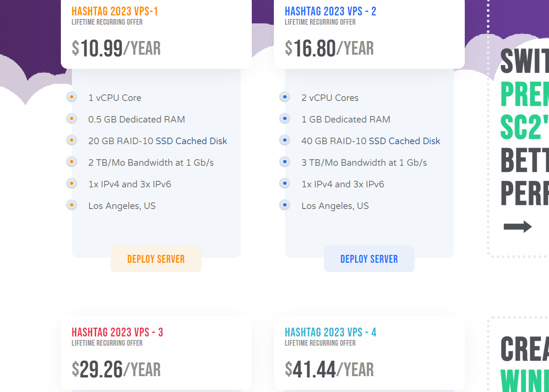Click the $10.99/year price
Image resolution: width=549 pixels, height=392 pixels.
[x=116, y=49]
